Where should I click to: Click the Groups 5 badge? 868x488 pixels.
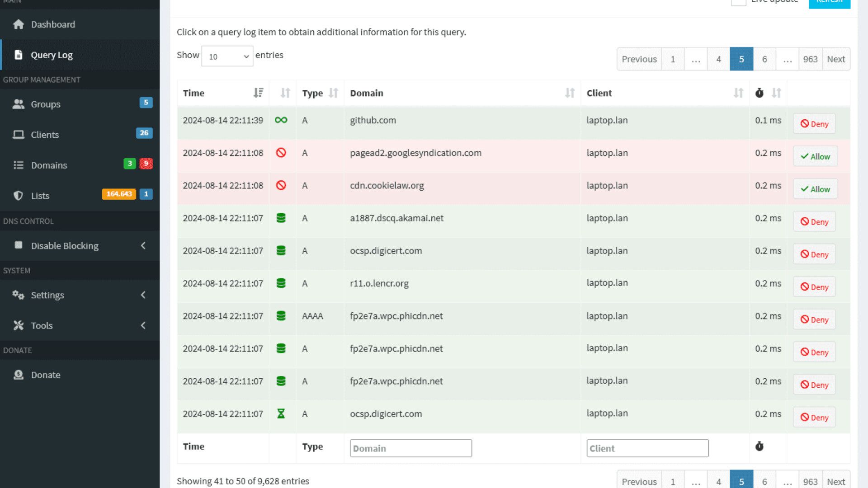(146, 103)
